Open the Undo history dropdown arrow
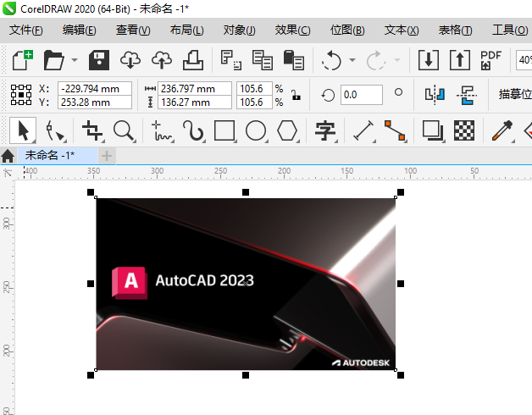This screenshot has height=415, width=532. coord(352,60)
